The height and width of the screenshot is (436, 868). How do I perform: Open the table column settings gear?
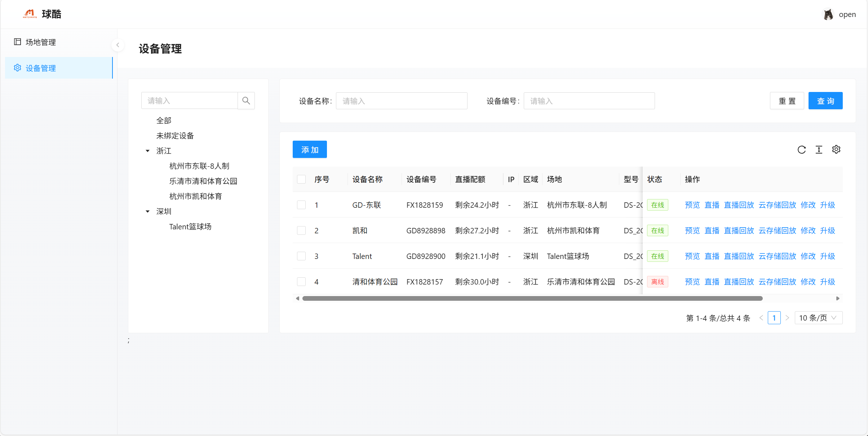click(x=836, y=149)
